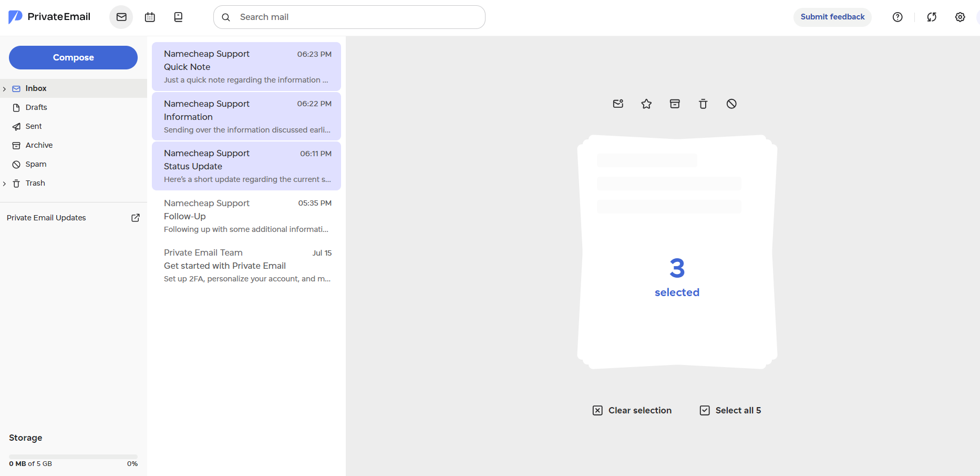Open the Spam folder
The width and height of the screenshot is (980, 476).
pos(74,164)
